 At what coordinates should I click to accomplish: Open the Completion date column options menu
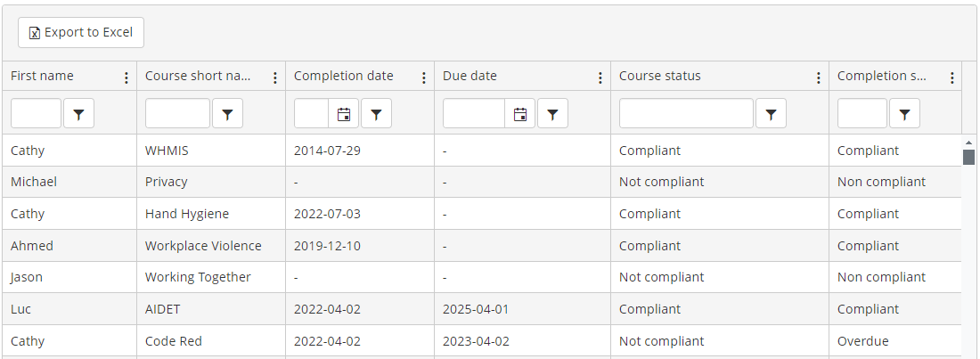tap(424, 78)
